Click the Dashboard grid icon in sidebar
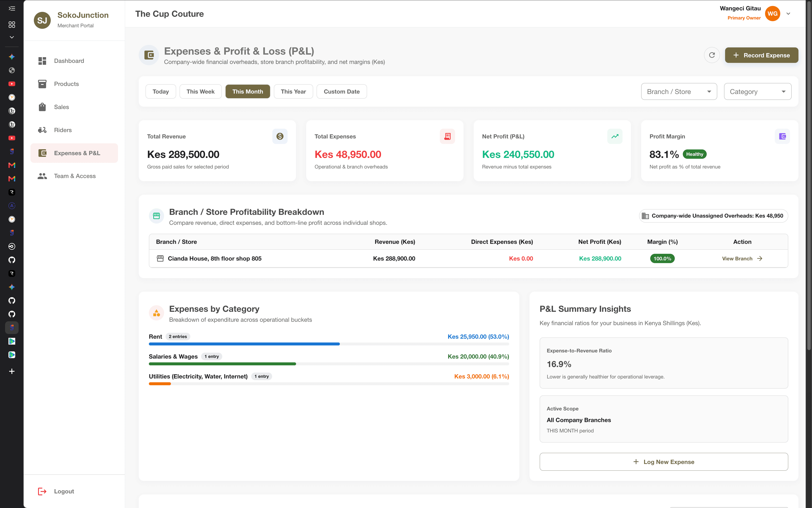This screenshot has height=508, width=812. click(42, 61)
